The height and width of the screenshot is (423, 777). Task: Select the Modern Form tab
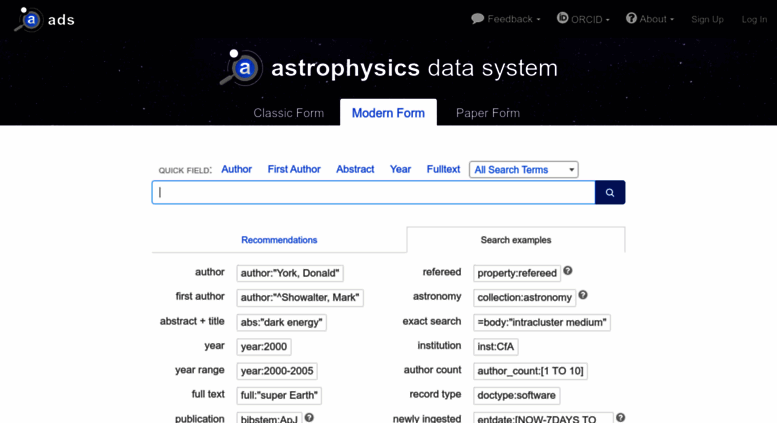(x=388, y=113)
